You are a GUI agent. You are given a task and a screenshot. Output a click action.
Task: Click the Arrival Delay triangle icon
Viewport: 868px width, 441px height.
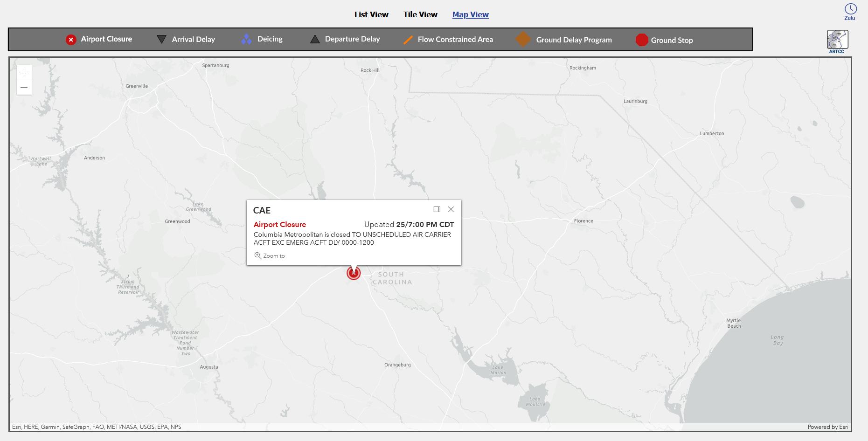(x=161, y=39)
